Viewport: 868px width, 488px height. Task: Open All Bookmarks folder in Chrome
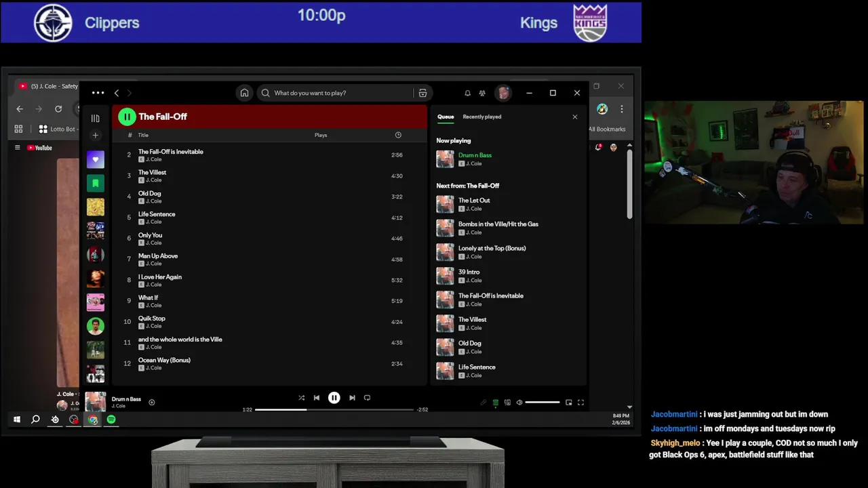pos(607,129)
